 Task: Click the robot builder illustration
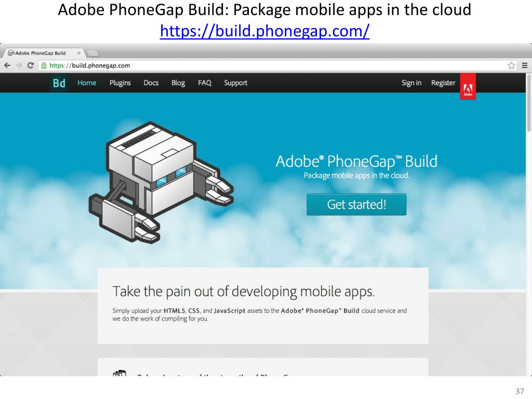pyautogui.click(x=161, y=182)
